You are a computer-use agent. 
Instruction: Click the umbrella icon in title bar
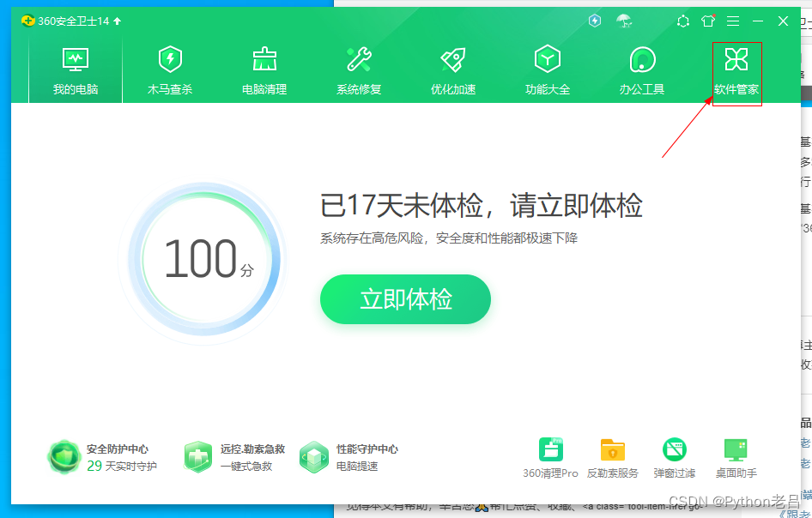[624, 21]
